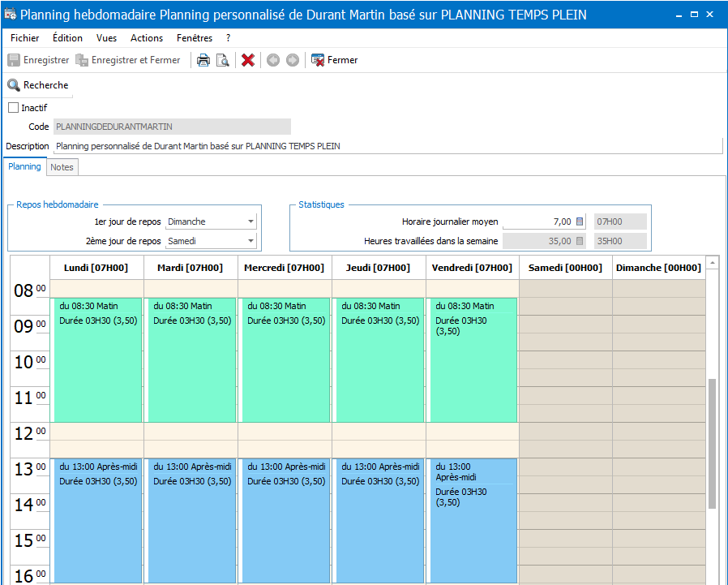Select Mercredi Matin shift block

pos(284,360)
